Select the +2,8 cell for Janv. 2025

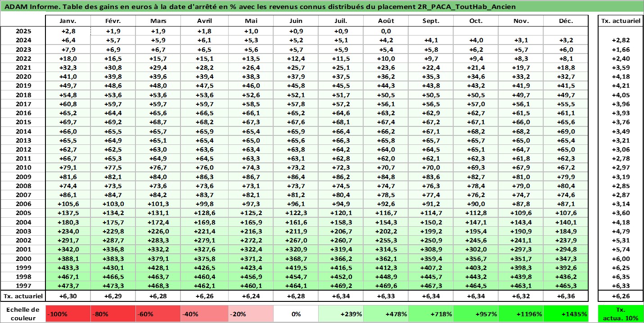[x=68, y=31]
